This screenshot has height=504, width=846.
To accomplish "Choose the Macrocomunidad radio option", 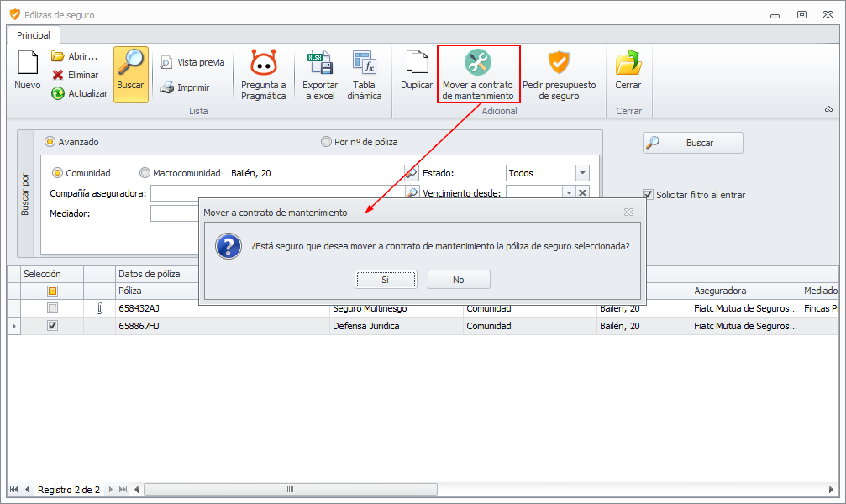I will (181, 173).
